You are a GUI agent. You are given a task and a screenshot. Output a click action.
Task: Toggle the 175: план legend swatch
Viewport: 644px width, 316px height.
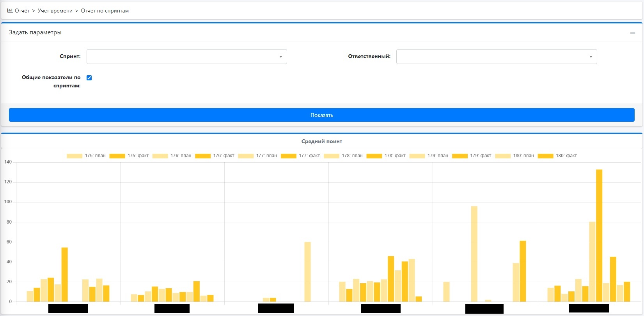(75, 156)
